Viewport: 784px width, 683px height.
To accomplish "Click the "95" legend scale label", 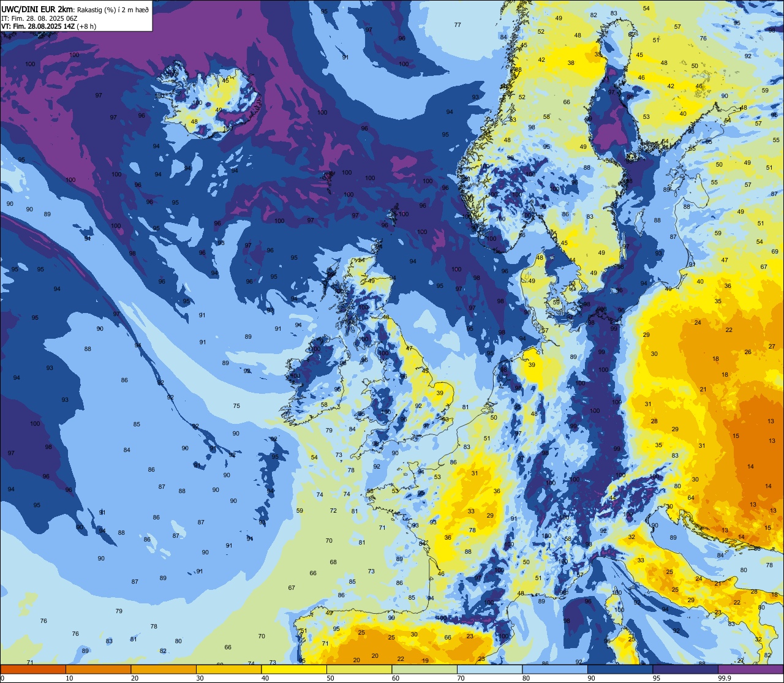I will [657, 678].
